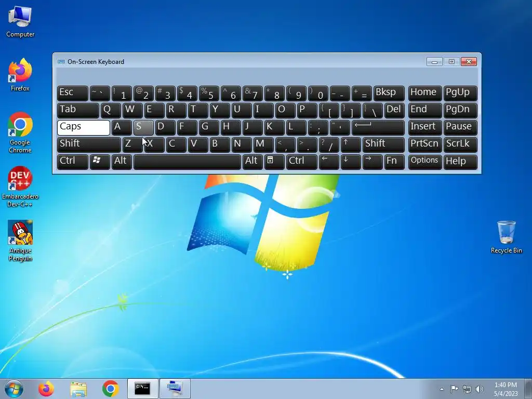Toggle the left Alt key
532x399 pixels.
click(x=122, y=162)
